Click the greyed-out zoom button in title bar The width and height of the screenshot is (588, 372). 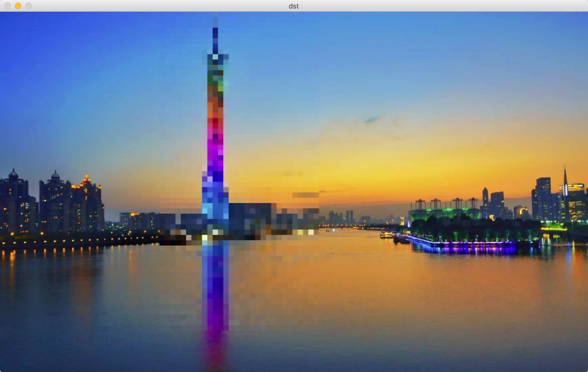29,6
